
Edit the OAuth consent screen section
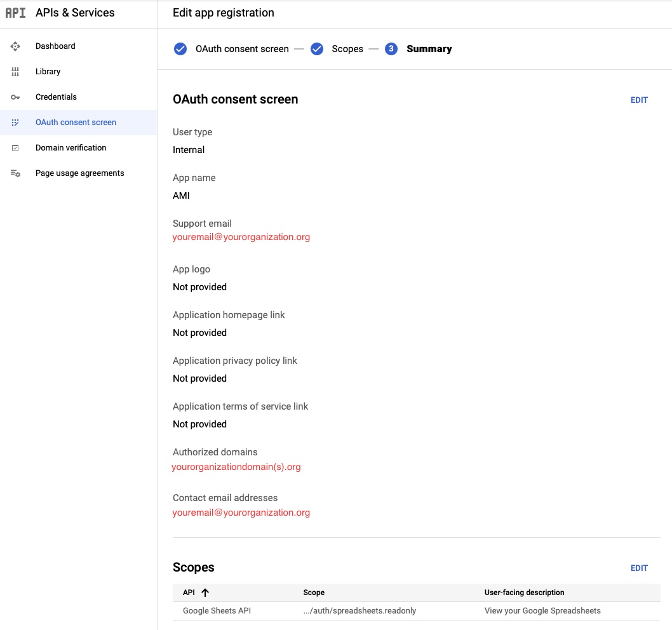point(639,100)
